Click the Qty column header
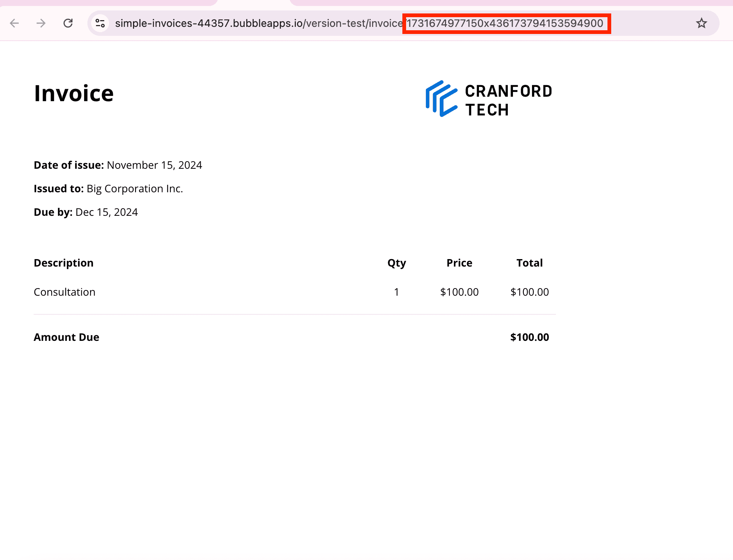733x560 pixels. [396, 263]
